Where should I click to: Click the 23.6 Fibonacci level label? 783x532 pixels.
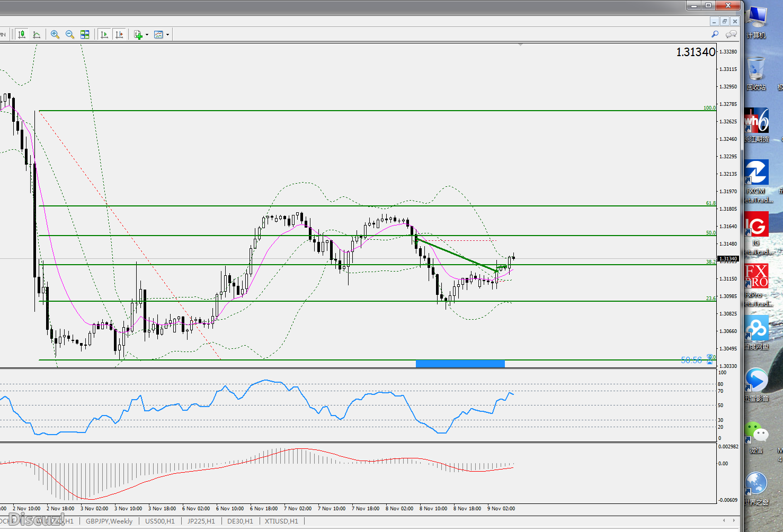pyautogui.click(x=711, y=299)
